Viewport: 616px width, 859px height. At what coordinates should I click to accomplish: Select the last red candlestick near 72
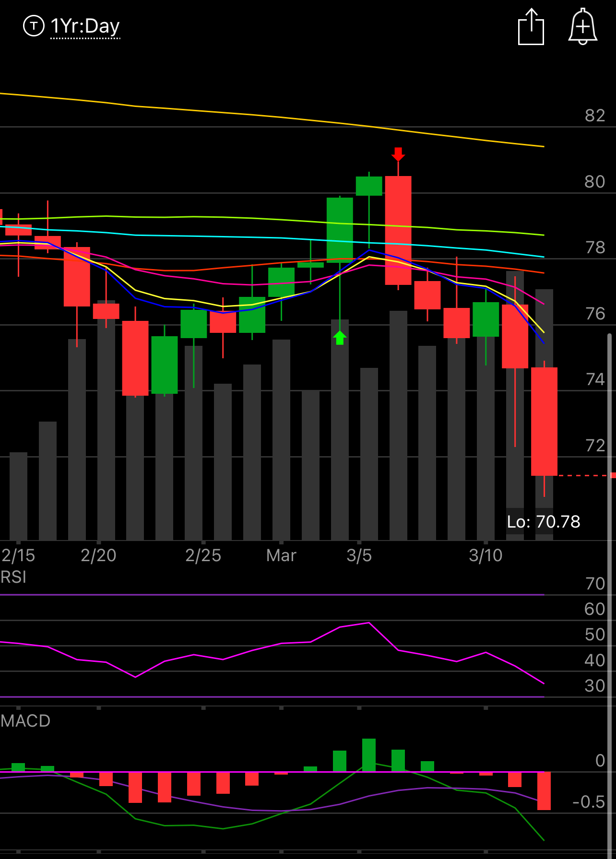(x=544, y=421)
